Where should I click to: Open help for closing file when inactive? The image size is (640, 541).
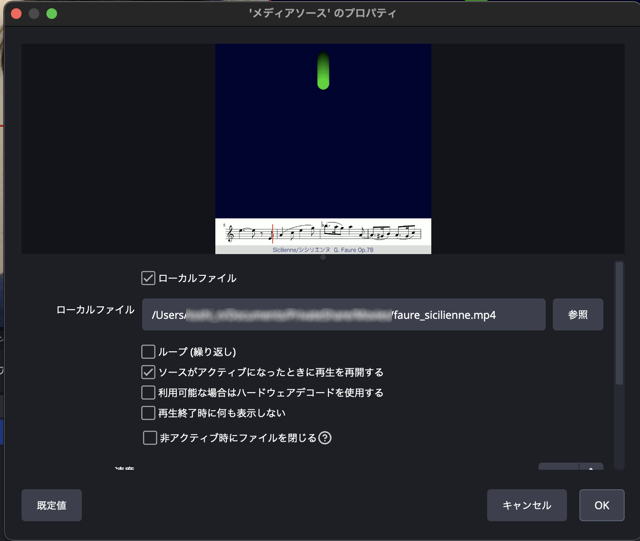tap(325, 438)
